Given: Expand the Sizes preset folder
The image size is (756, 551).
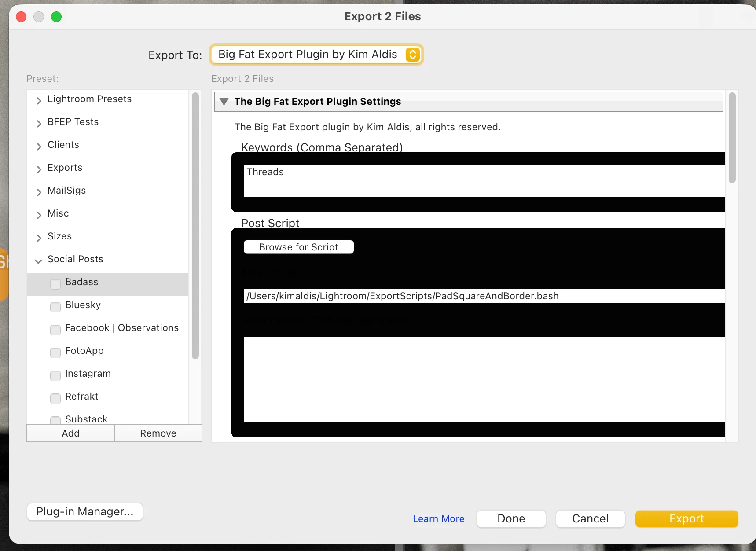Looking at the screenshot, I should click(x=39, y=238).
